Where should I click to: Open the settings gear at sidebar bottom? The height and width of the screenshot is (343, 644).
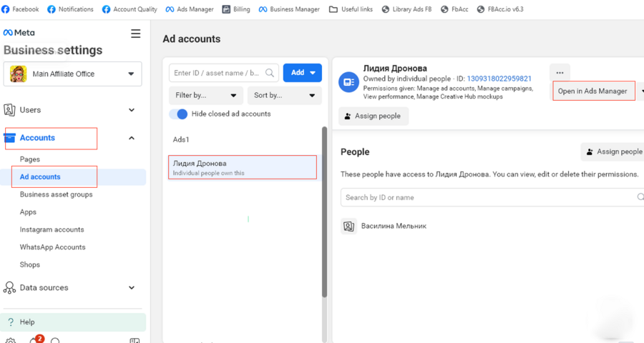coord(11,341)
